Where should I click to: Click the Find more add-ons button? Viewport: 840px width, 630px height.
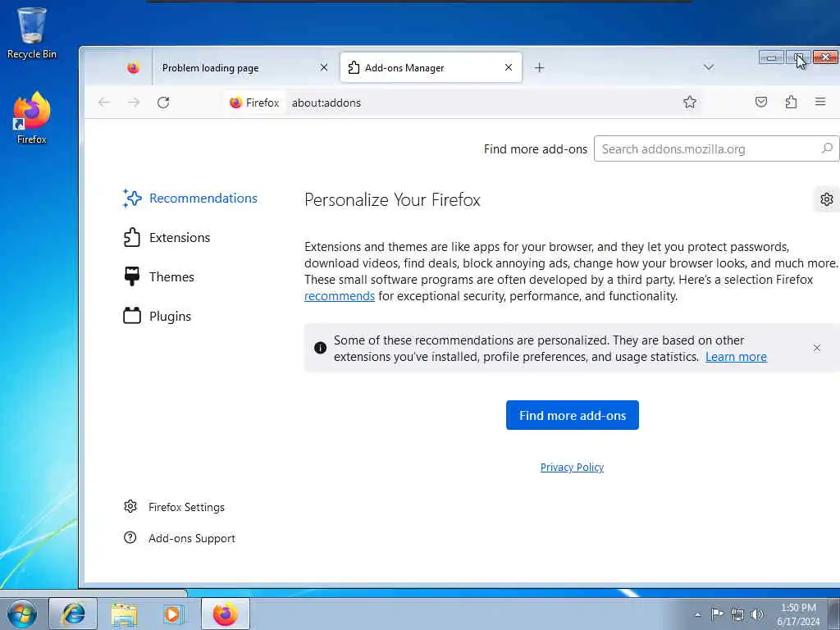click(572, 415)
